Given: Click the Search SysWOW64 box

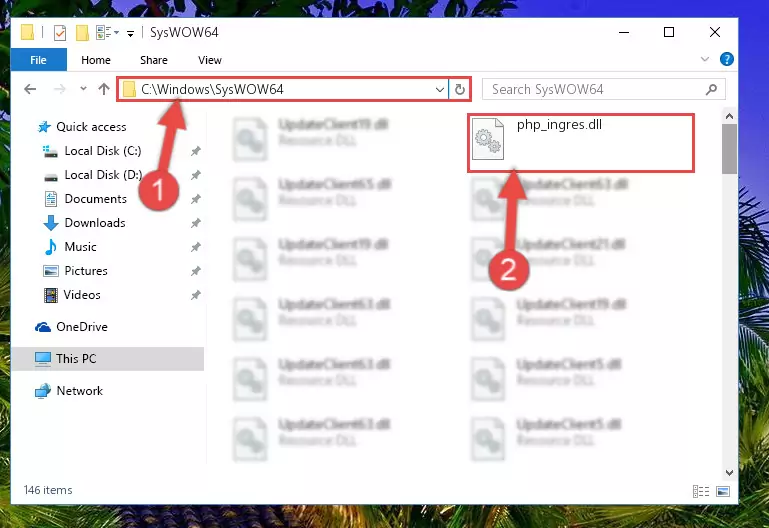Looking at the screenshot, I should [604, 89].
